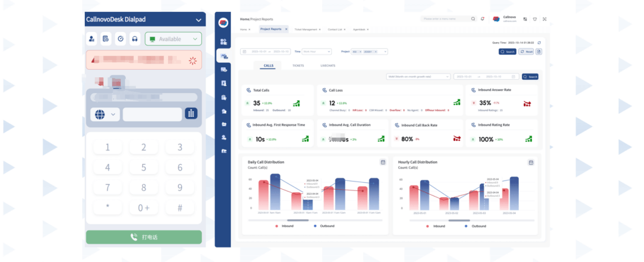The height and width of the screenshot is (262, 644).
Task: Switch to the Agentdesk tab
Action: [x=359, y=30]
